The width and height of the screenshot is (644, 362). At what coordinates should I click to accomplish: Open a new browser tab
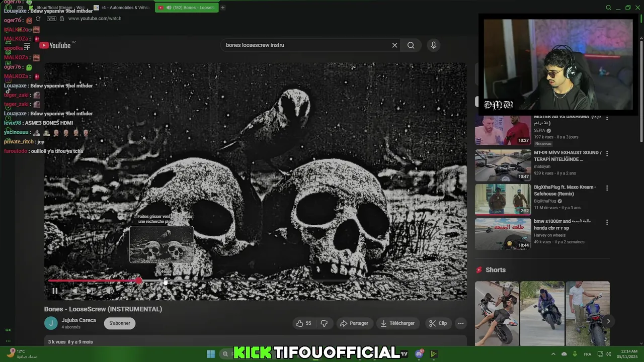click(x=223, y=8)
